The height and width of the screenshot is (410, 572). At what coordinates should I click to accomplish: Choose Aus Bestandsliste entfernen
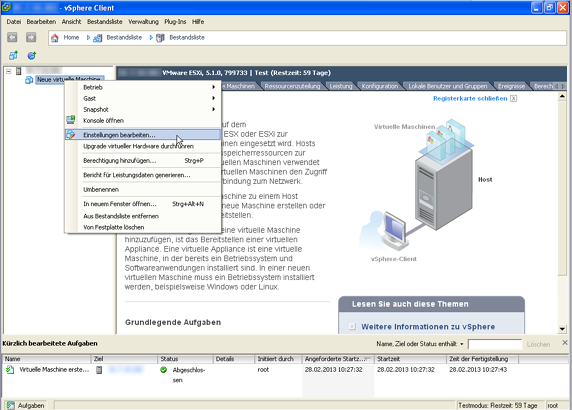point(143,216)
